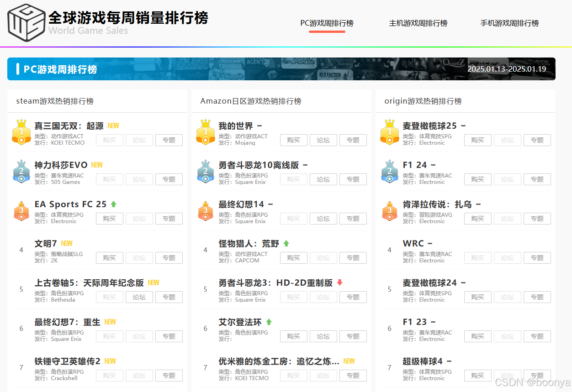Click the NEW badge beside 铁锤守卫英雄传2

pyautogui.click(x=110, y=361)
